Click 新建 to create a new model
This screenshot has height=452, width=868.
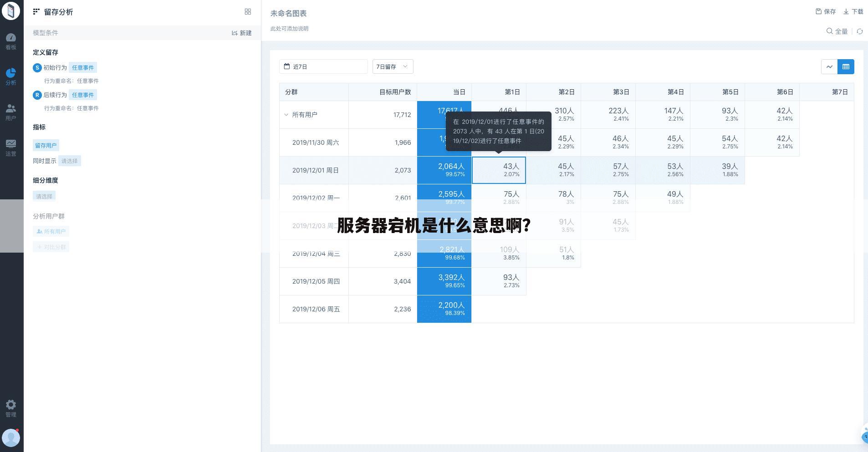coord(241,32)
